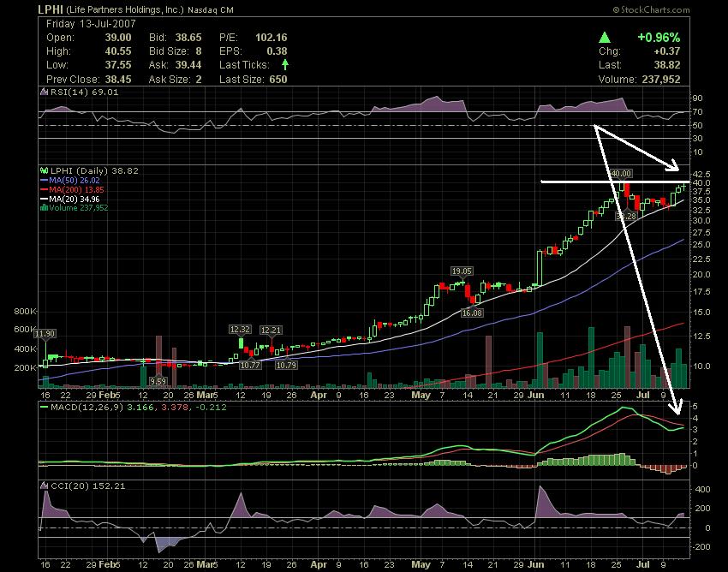
Task: Click the Chg value +0.37
Action: (666, 51)
